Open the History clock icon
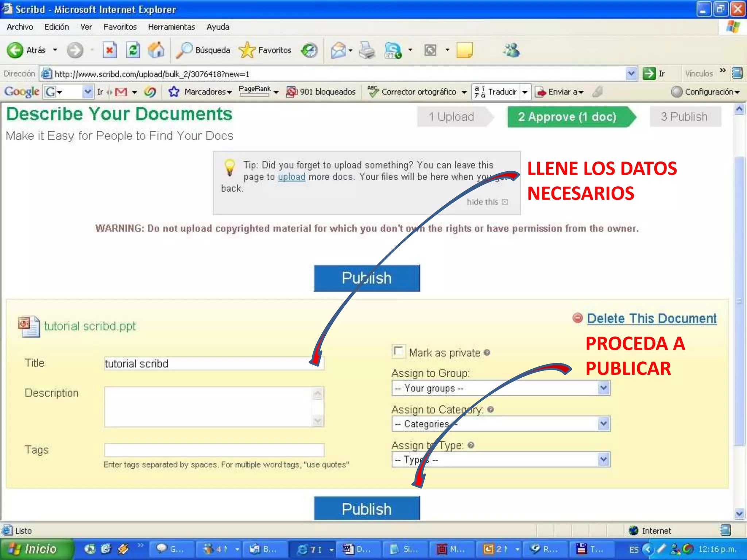 pyautogui.click(x=309, y=50)
